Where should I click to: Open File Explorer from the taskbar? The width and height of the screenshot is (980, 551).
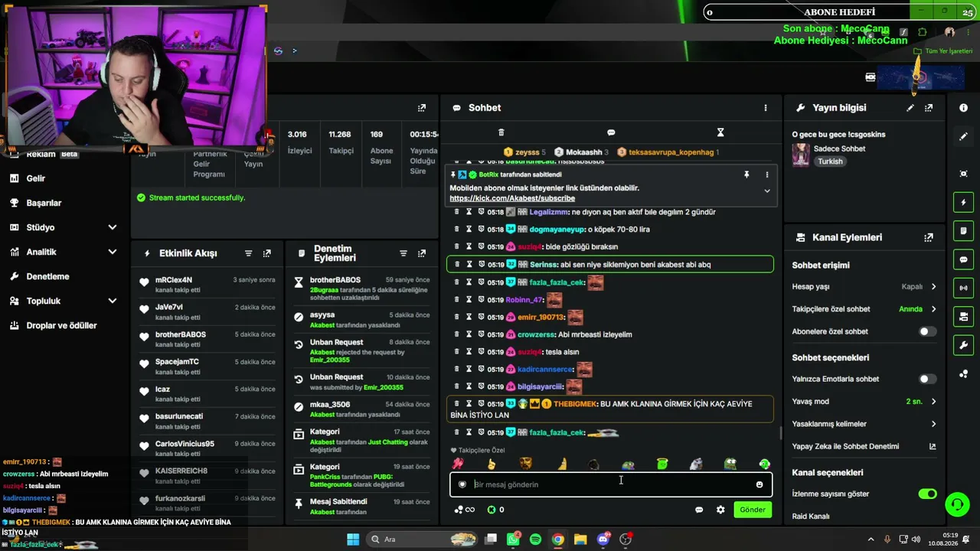coord(580,540)
